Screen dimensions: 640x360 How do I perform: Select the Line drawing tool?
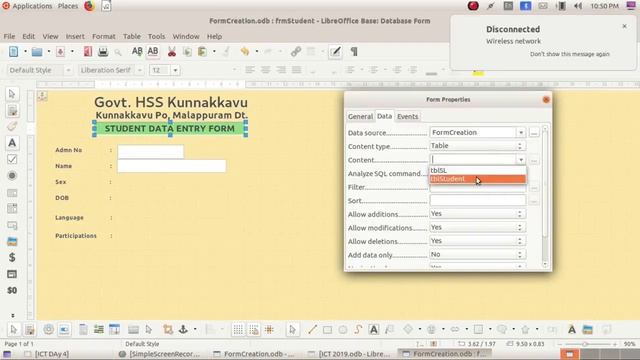[312, 329]
